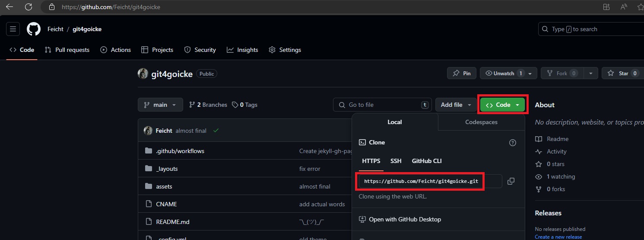
Task: View the 0 Tags link
Action: click(x=244, y=105)
